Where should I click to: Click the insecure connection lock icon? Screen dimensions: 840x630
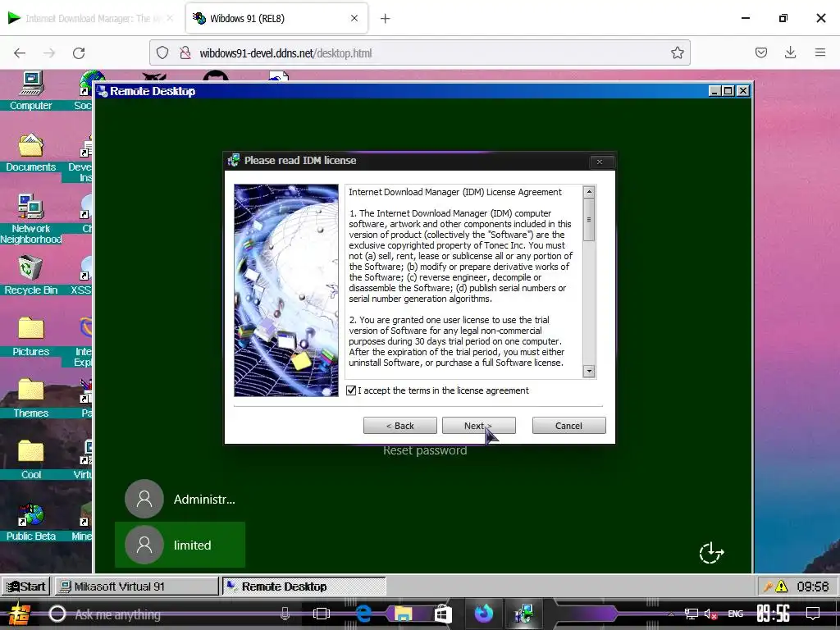tap(185, 52)
